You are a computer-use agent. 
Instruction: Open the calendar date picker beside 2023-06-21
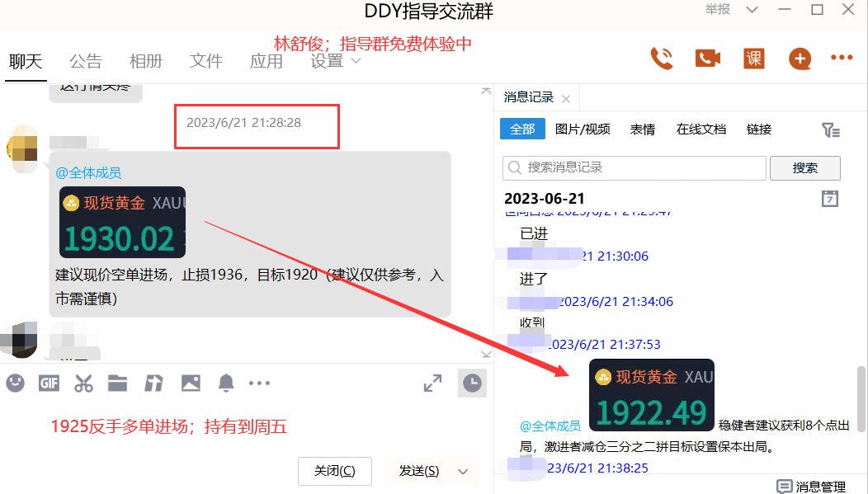click(x=830, y=198)
